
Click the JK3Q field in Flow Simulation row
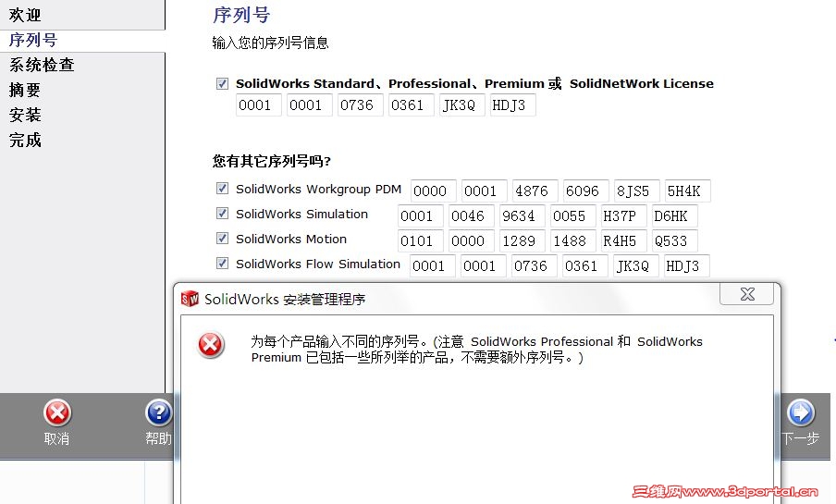click(636, 266)
